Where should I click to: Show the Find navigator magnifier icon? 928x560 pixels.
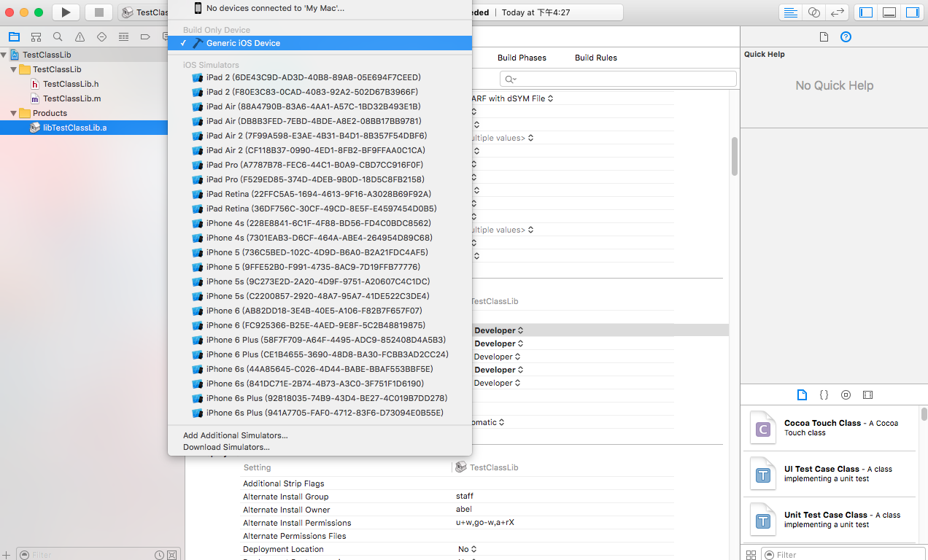pyautogui.click(x=58, y=37)
